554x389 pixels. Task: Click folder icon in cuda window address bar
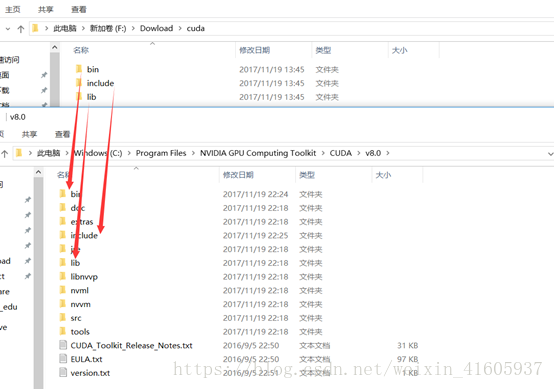click(x=35, y=28)
